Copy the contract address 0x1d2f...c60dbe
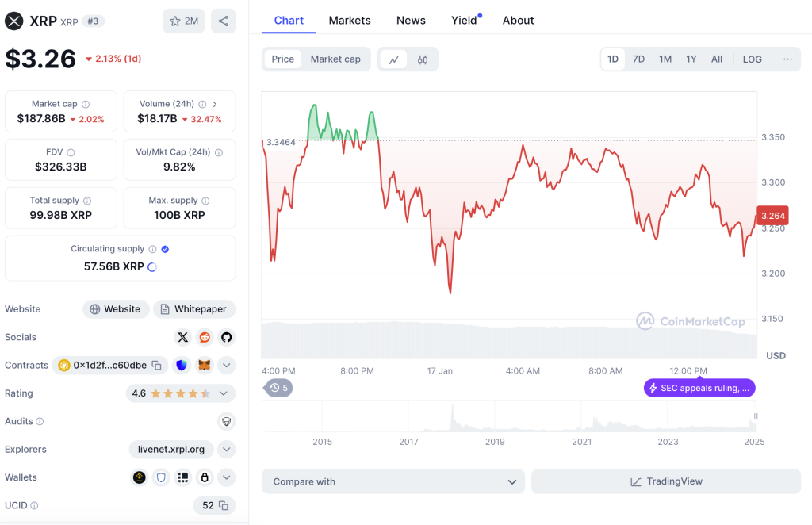 coord(156,366)
